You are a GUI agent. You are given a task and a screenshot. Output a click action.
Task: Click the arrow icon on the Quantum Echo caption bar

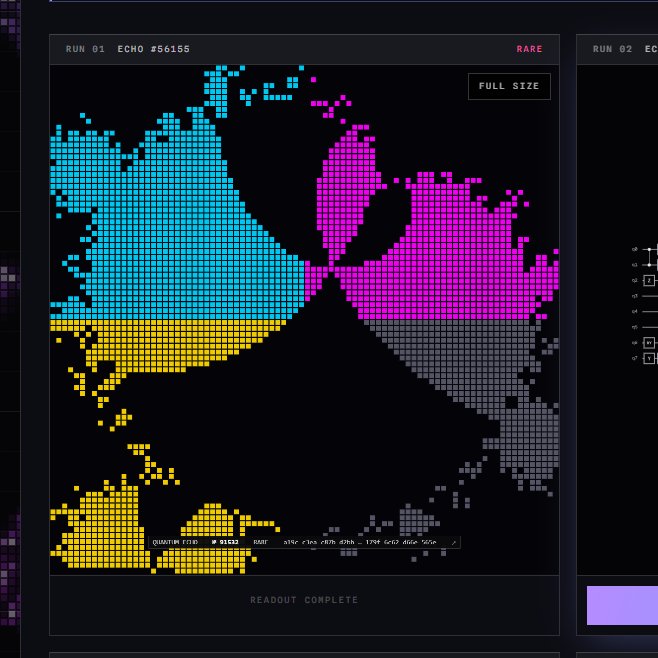click(x=454, y=543)
